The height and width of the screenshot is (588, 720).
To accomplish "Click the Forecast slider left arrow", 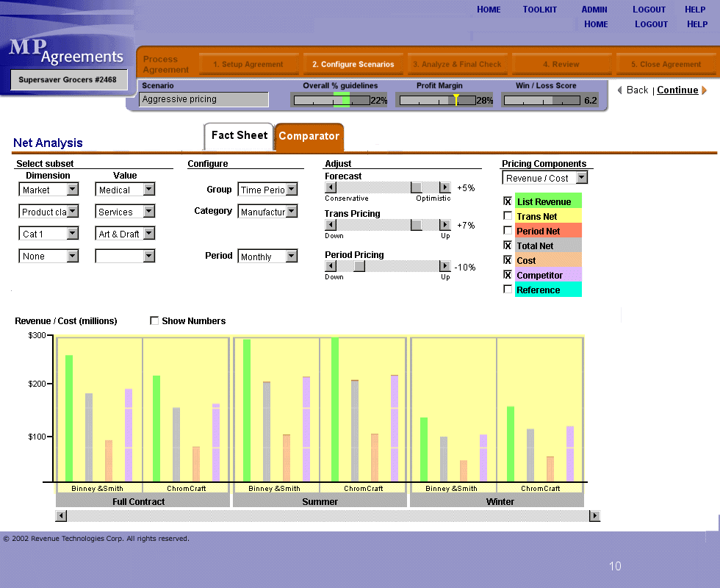I will pos(331,188).
